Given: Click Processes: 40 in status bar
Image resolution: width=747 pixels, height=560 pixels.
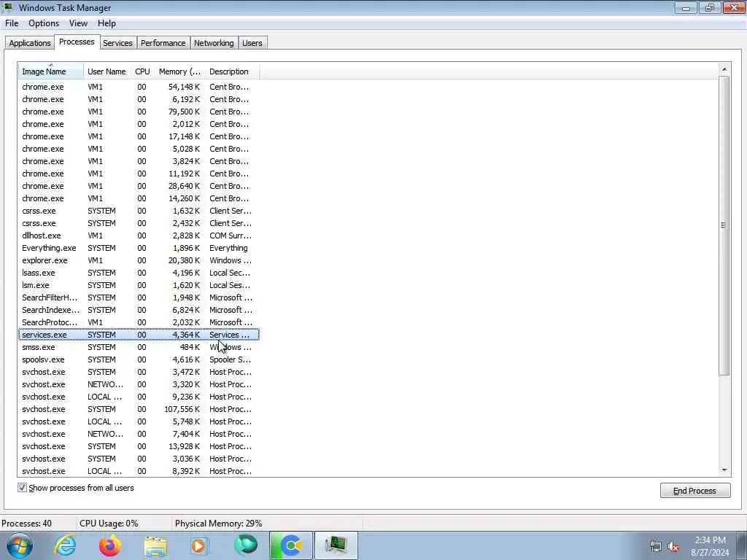Looking at the screenshot, I should [27, 524].
